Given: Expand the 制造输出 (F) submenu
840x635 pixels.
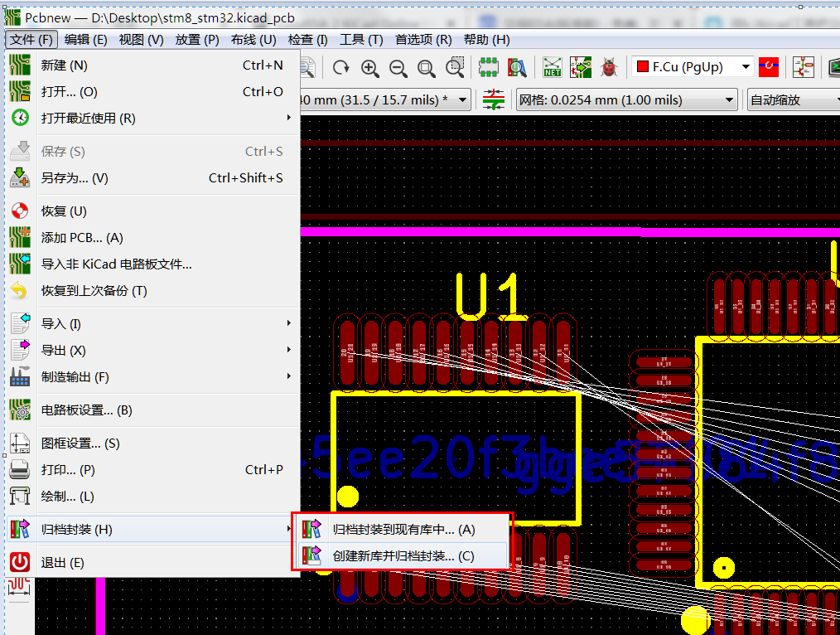Looking at the screenshot, I should 152,376.
